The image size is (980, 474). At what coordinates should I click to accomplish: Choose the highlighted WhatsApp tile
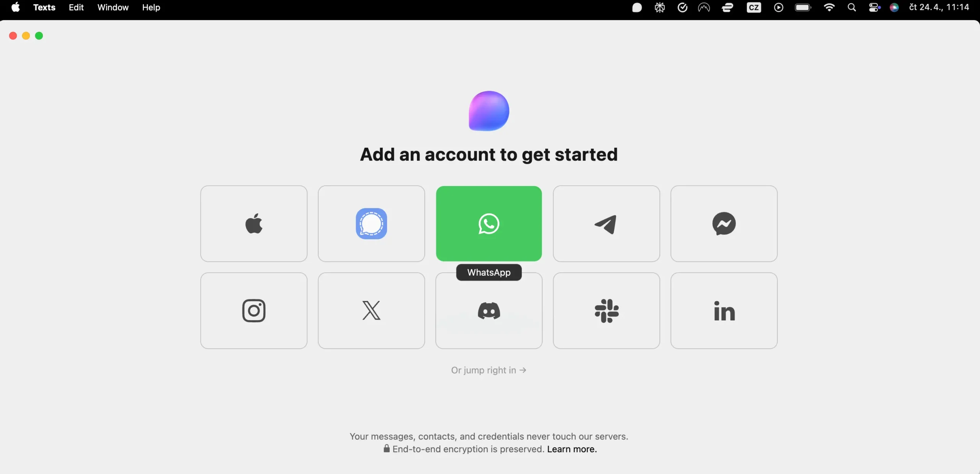(489, 224)
